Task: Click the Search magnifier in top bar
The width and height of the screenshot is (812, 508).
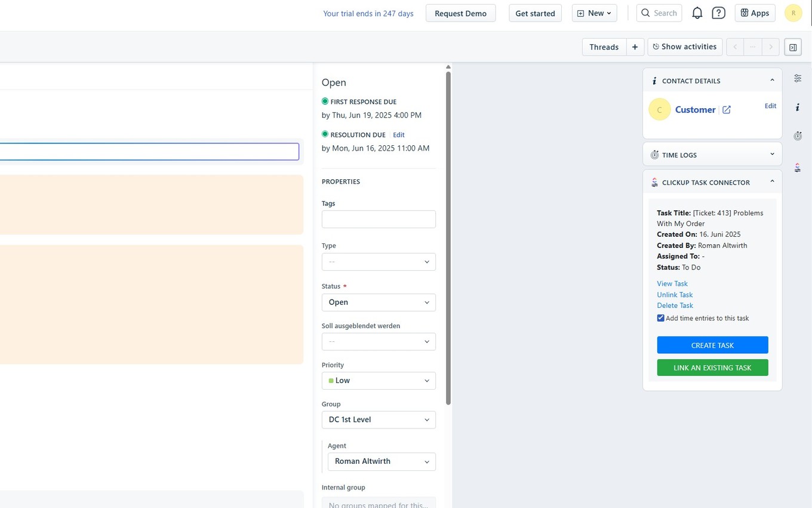Action: (659, 13)
